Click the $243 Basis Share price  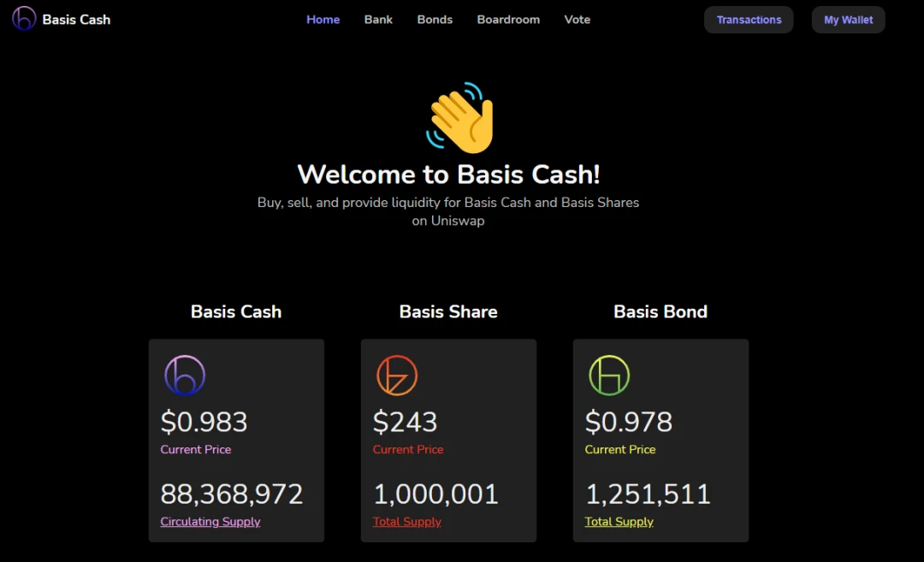coord(406,422)
